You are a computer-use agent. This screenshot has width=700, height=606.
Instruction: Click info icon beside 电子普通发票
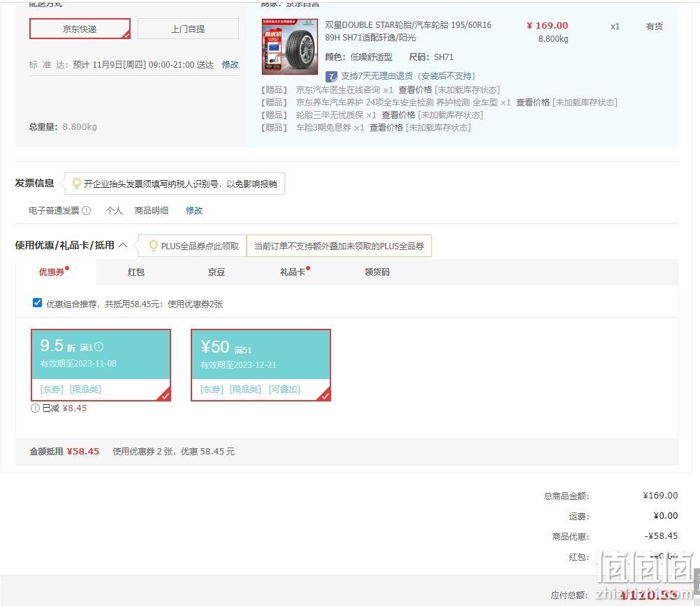(87, 210)
